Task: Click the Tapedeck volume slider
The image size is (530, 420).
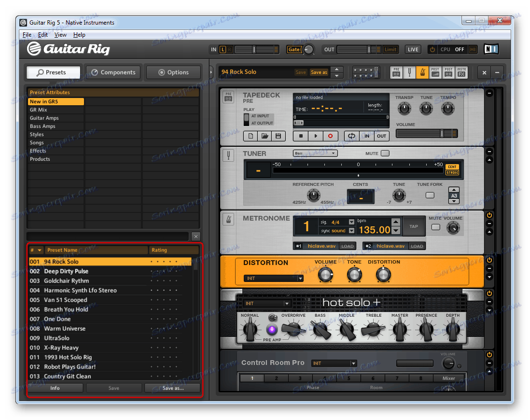Action: pyautogui.click(x=427, y=134)
